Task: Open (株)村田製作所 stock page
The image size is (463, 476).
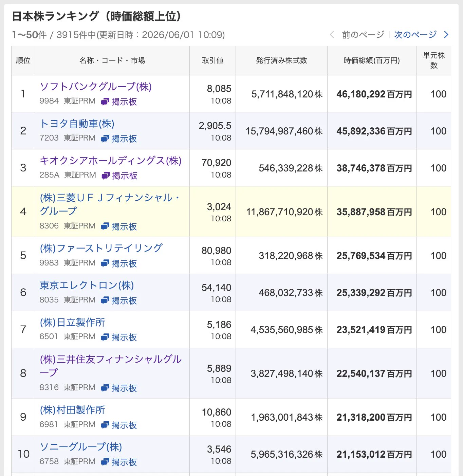Action: 72,410
